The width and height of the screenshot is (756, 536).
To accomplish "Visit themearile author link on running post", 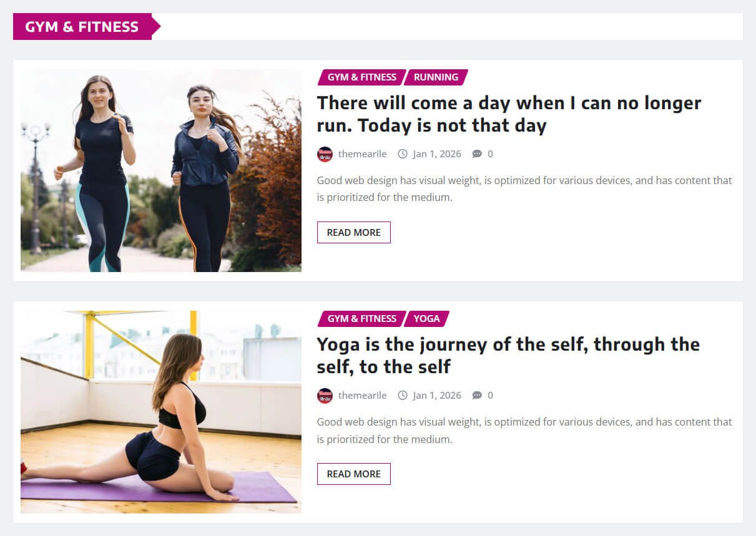I will tap(363, 153).
